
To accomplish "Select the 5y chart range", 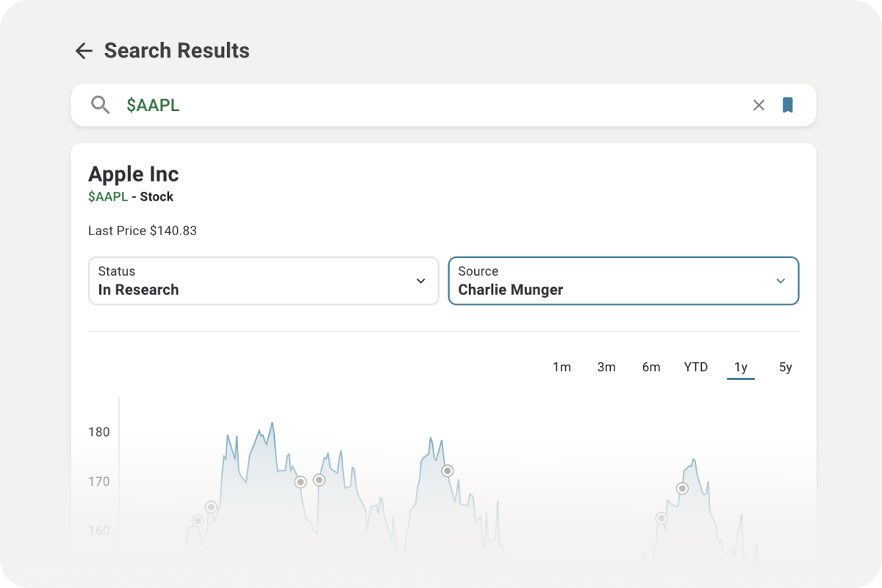I will 786,367.
